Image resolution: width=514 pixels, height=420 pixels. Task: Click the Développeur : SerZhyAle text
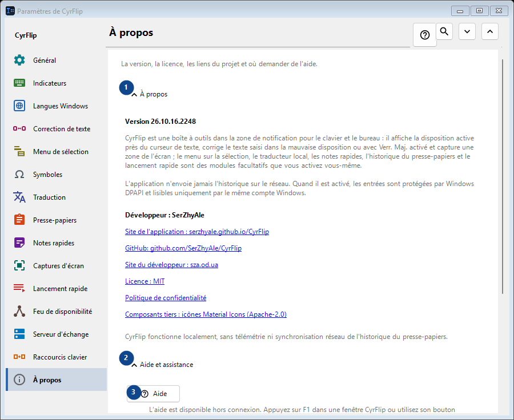[164, 215]
